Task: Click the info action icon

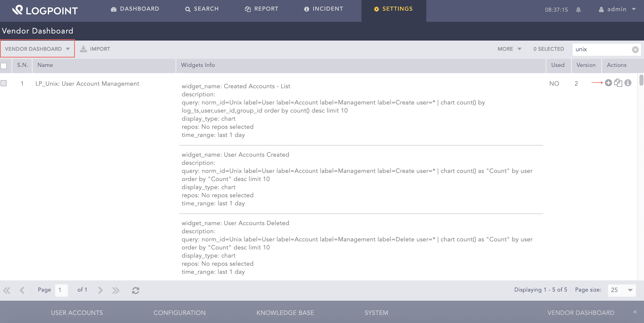Action: point(628,83)
